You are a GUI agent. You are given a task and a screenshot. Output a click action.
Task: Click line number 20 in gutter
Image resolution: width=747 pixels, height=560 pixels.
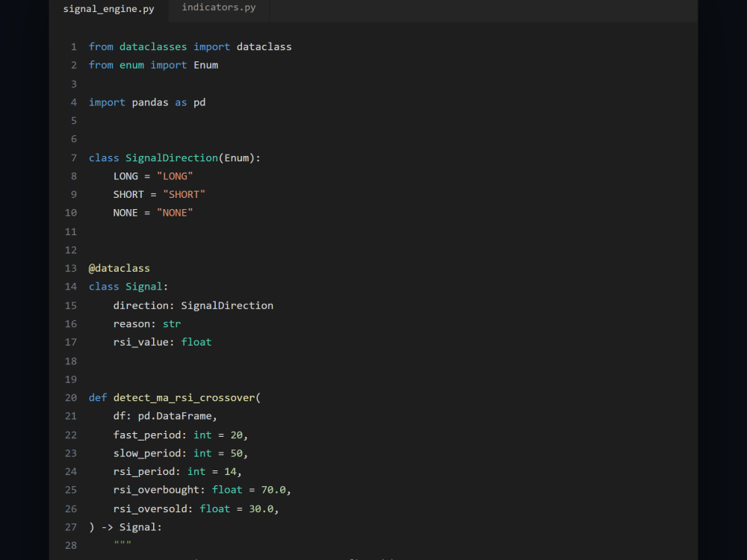click(x=70, y=398)
